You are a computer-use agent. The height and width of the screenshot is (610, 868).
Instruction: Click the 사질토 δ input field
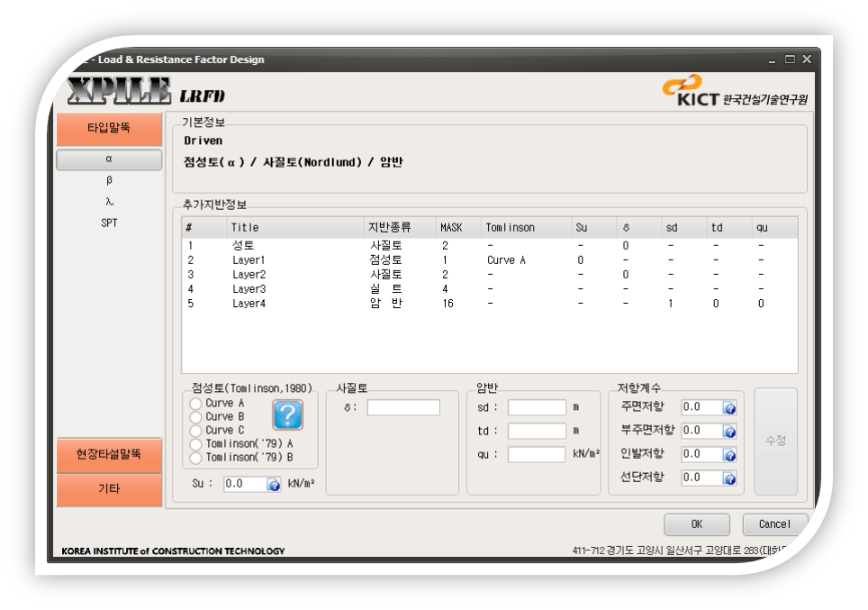[x=403, y=408]
